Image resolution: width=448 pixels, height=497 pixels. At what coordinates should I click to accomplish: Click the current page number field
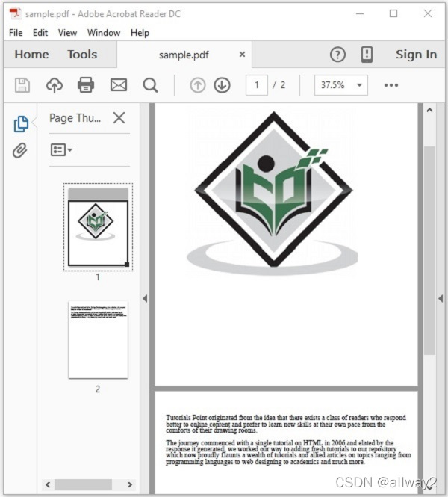257,85
